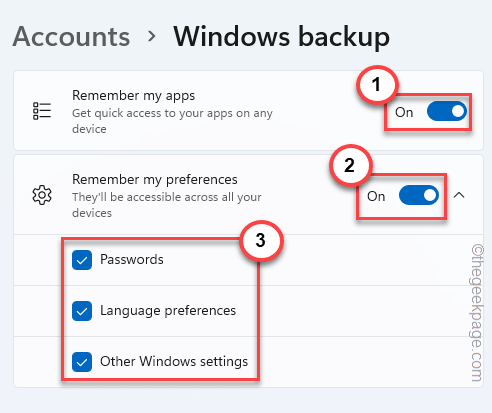Viewport: 492px width, 413px height.
Task: Click the red annotation circle numbered 2
Action: coord(350,165)
